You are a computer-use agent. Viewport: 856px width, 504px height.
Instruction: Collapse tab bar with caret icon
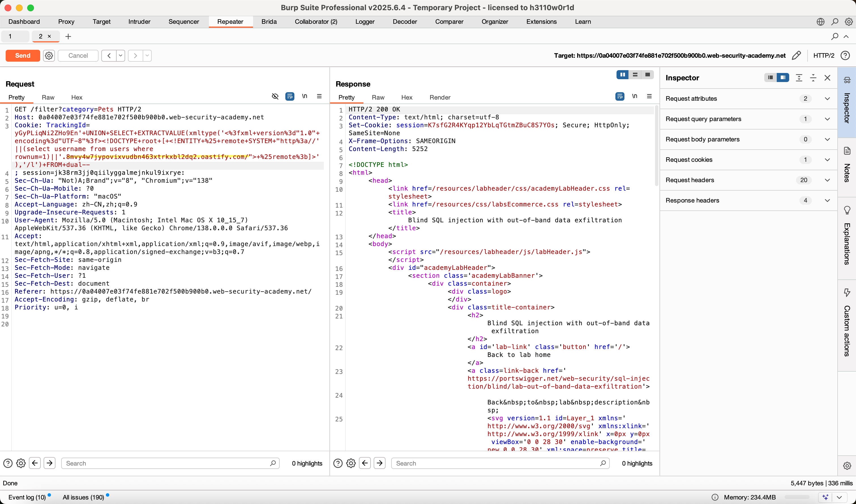click(846, 36)
